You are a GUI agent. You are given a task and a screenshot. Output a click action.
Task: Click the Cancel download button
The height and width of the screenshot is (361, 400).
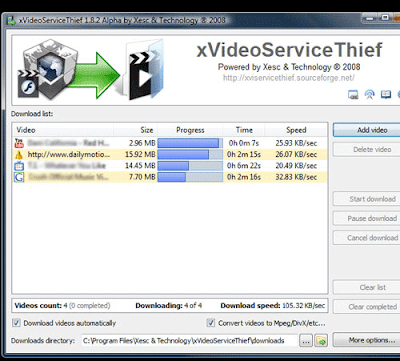pyautogui.click(x=366, y=238)
